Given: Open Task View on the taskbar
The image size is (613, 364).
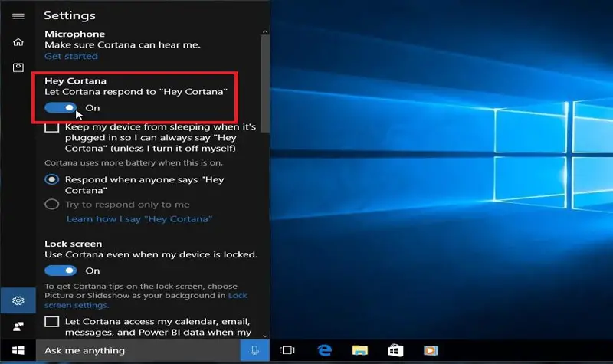Looking at the screenshot, I should click(x=287, y=350).
